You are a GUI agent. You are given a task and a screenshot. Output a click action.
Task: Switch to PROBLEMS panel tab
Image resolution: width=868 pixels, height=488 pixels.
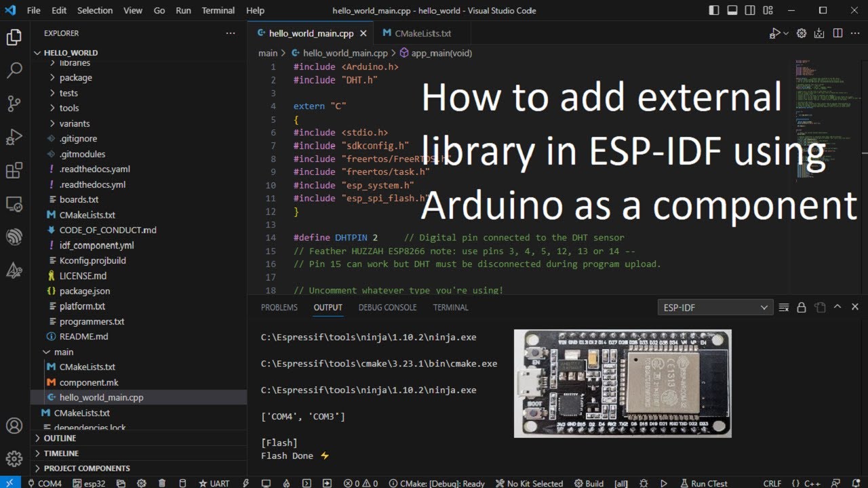[x=279, y=307]
